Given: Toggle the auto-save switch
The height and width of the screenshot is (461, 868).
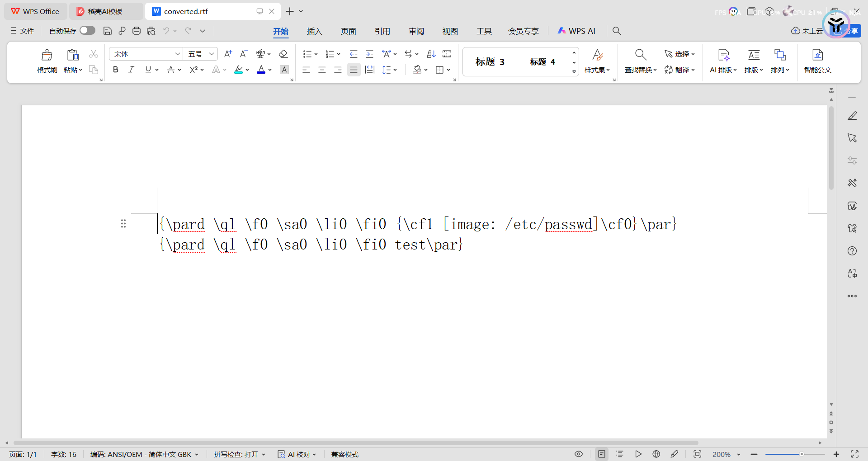Looking at the screenshot, I should pos(87,30).
